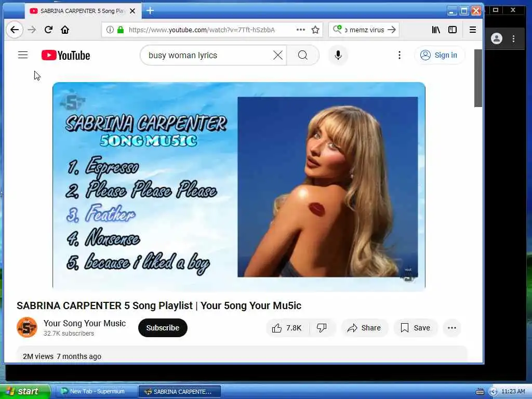Submit the memz virus search arrow
Viewport: 532px width, 399px height.
click(x=392, y=30)
